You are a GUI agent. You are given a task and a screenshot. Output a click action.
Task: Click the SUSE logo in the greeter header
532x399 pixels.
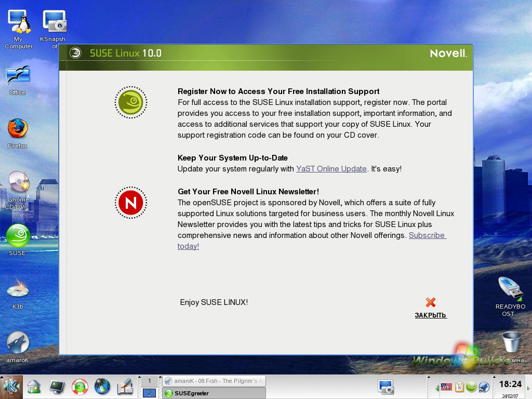click(75, 53)
